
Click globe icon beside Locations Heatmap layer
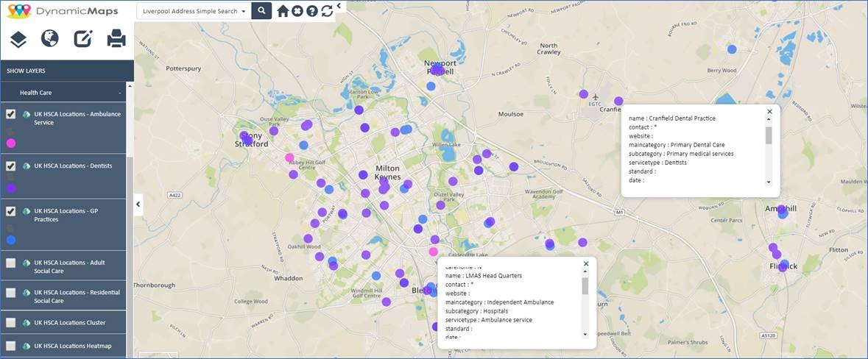(26, 346)
